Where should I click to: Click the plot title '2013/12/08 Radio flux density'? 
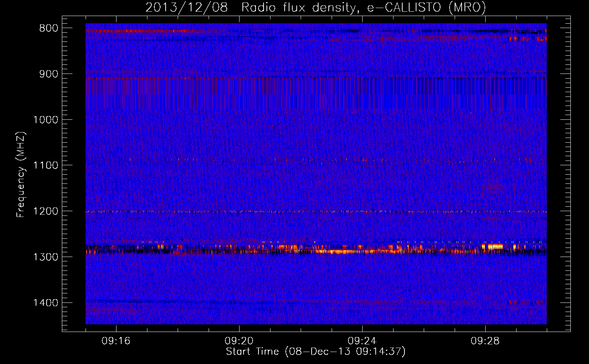pos(316,7)
